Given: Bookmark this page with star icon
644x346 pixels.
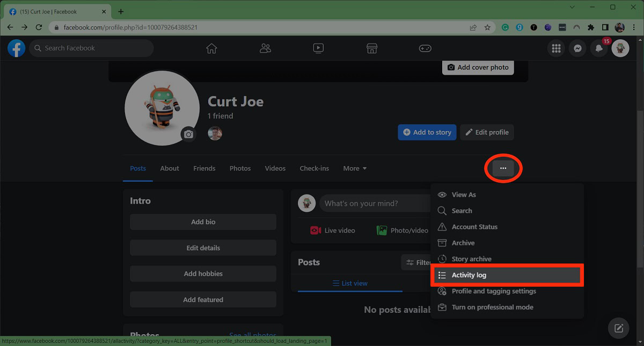Looking at the screenshot, I should [487, 27].
